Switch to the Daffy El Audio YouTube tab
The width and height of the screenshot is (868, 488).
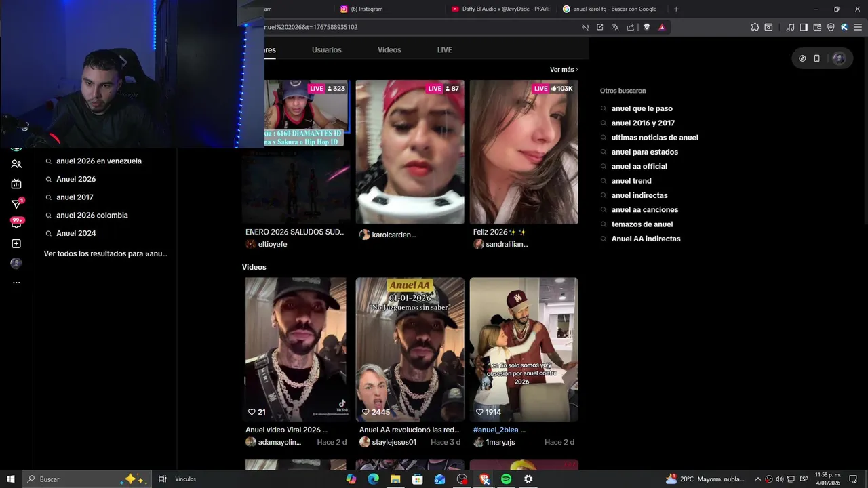500,9
